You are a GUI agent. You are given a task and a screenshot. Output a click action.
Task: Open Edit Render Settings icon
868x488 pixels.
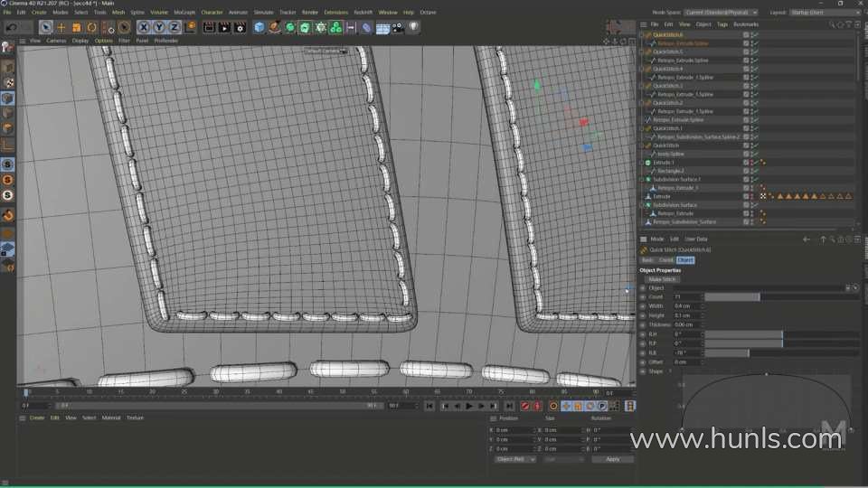pyautogui.click(x=240, y=27)
